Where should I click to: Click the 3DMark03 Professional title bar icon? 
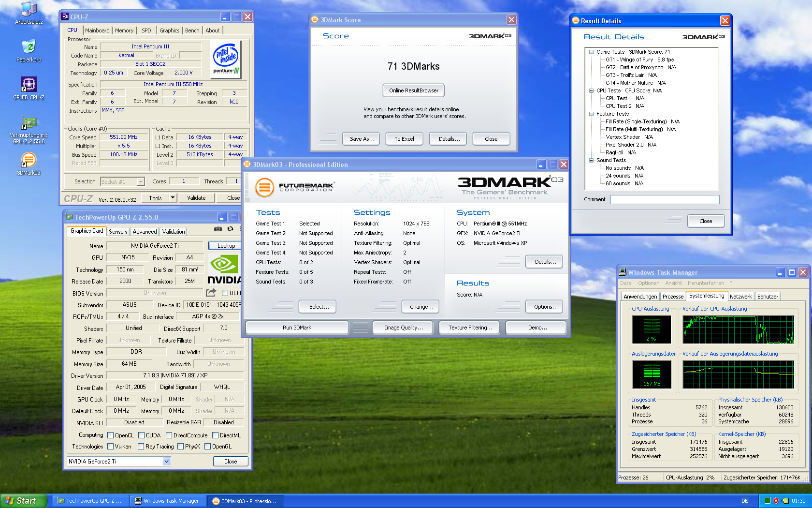[x=247, y=164]
